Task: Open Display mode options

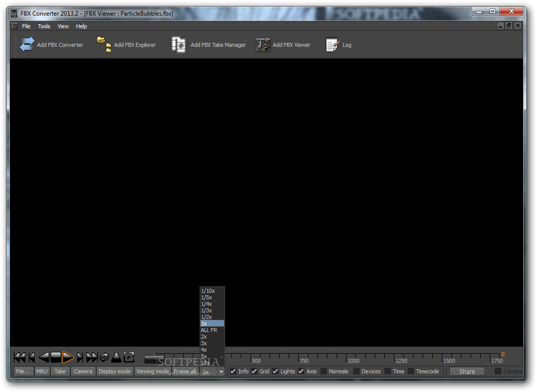Action: coord(115,371)
